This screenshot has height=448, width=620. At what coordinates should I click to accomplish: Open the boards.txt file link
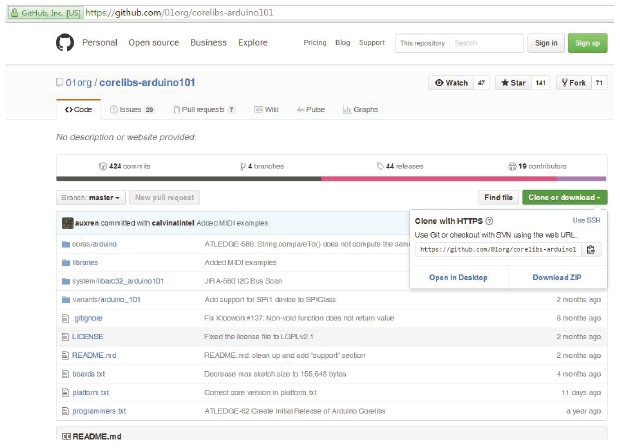[89, 374]
